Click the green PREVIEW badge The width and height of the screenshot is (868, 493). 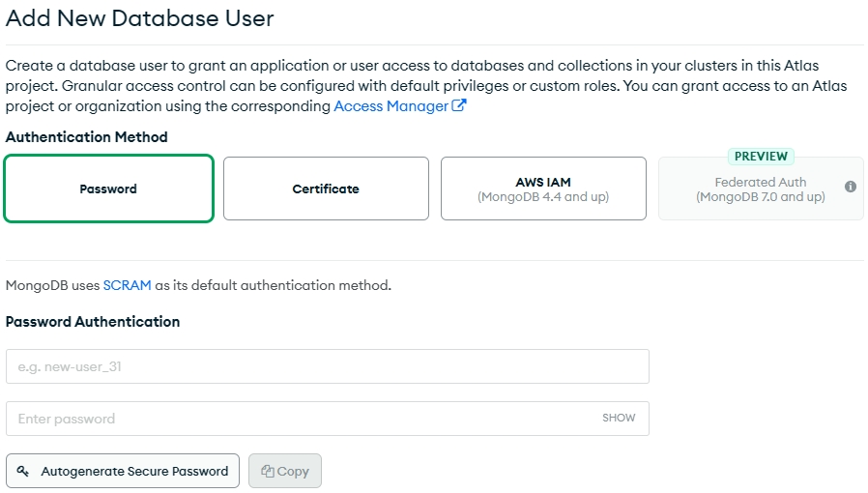(x=760, y=157)
